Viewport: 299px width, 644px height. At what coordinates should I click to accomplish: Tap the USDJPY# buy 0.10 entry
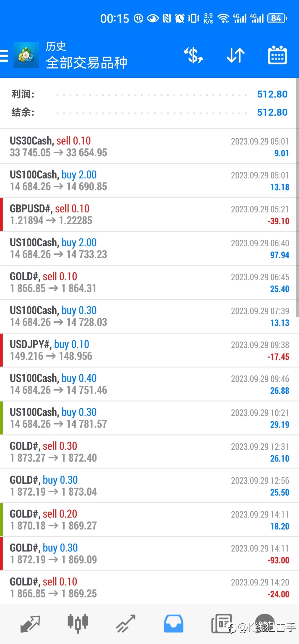point(149,350)
